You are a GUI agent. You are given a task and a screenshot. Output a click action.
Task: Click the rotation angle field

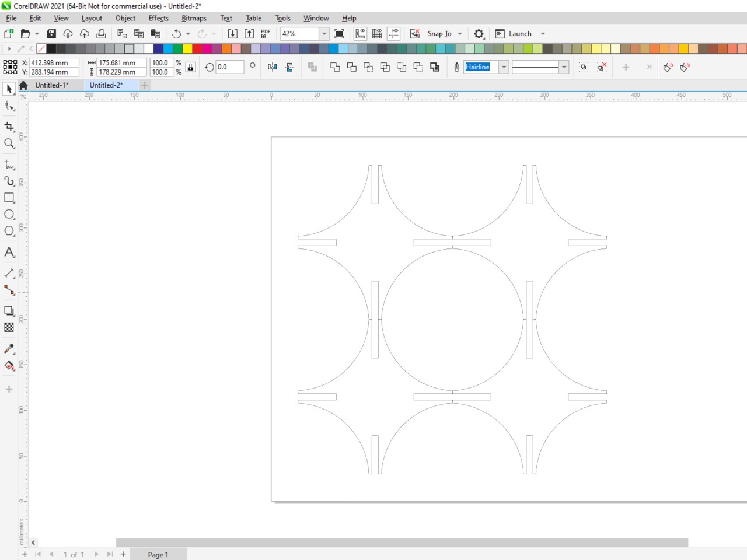coord(229,67)
